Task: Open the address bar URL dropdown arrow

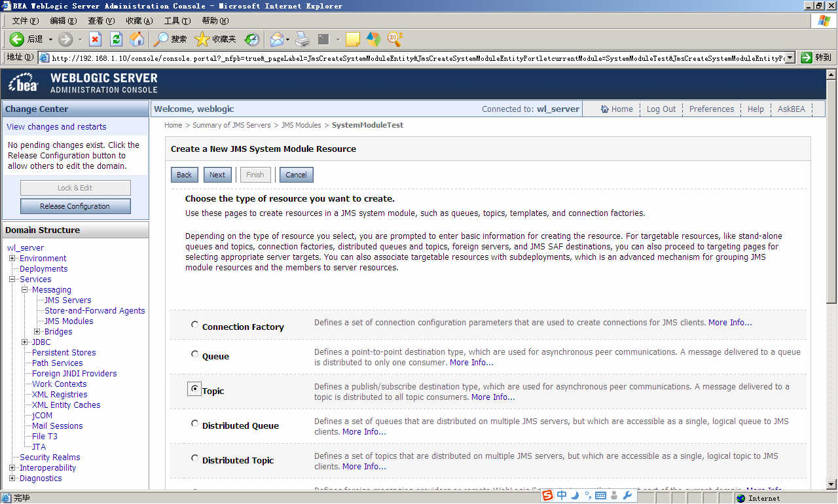Action: click(790, 58)
